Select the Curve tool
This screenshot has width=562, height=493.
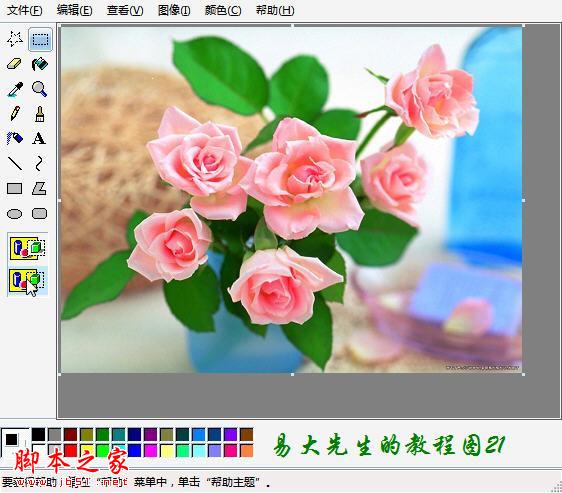pos(39,163)
